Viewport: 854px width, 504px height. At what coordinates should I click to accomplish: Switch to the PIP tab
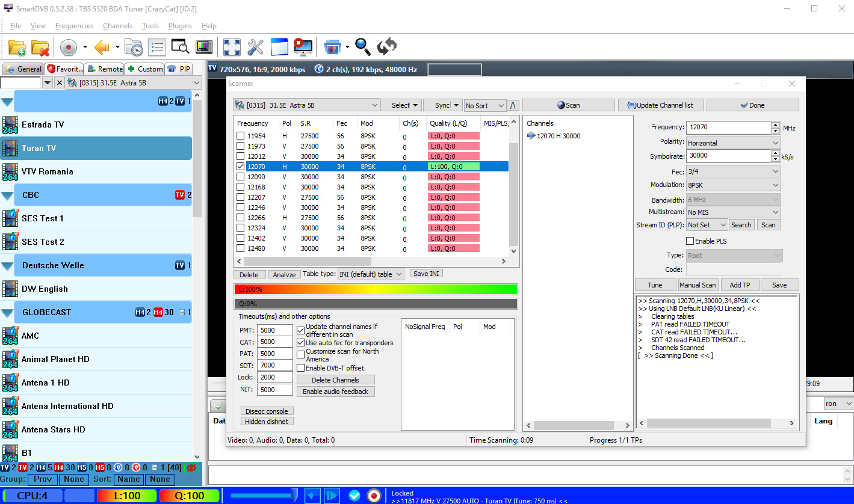(179, 69)
